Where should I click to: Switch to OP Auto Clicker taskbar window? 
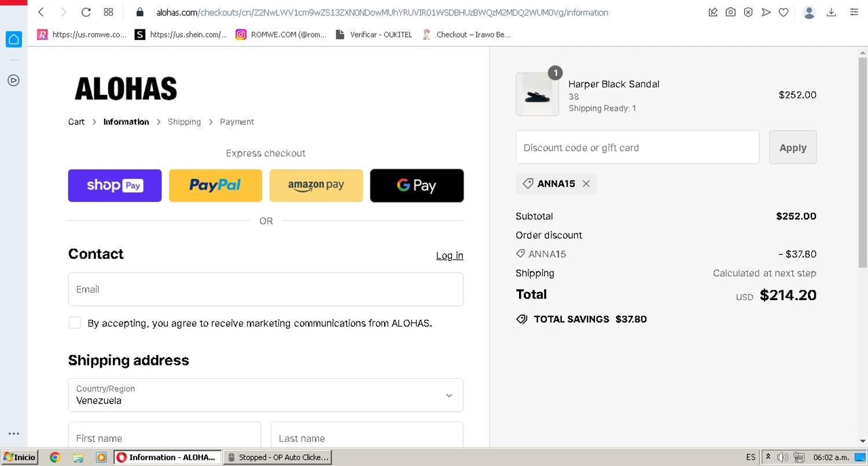tap(278, 457)
